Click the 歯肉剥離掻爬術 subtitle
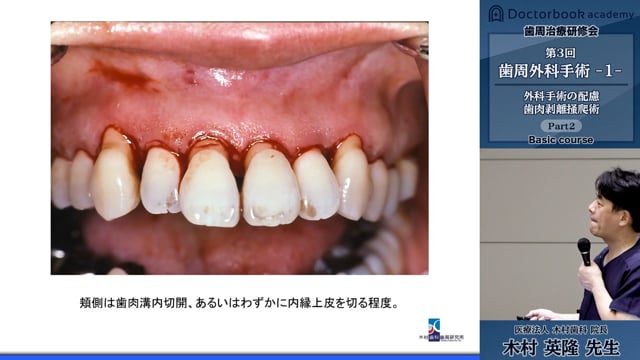640x360 pixels. coord(561,109)
